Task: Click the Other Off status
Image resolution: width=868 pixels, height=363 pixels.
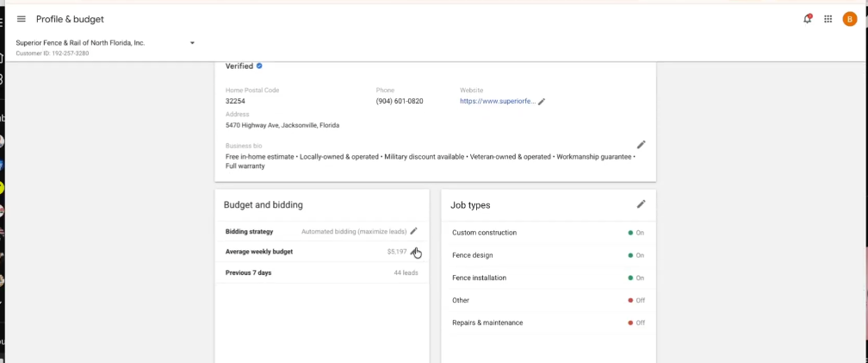Action: tap(636, 300)
